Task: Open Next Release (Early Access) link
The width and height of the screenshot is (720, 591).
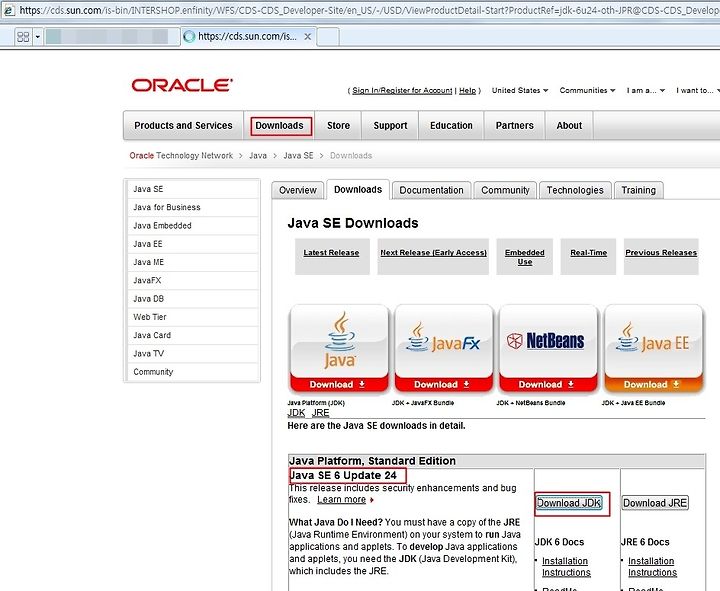Action: 433,253
